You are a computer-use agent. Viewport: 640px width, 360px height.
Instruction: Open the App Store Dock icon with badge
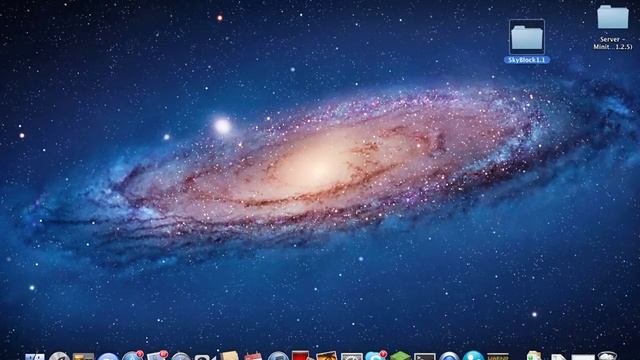tap(132, 356)
